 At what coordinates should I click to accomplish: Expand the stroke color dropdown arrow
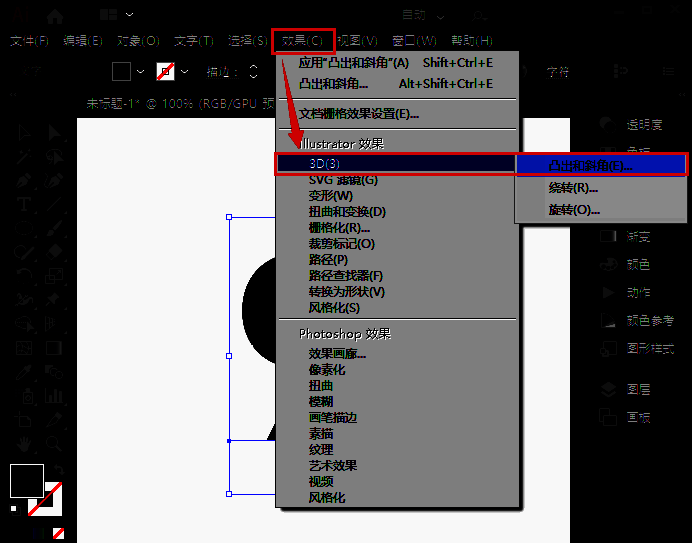coord(186,72)
